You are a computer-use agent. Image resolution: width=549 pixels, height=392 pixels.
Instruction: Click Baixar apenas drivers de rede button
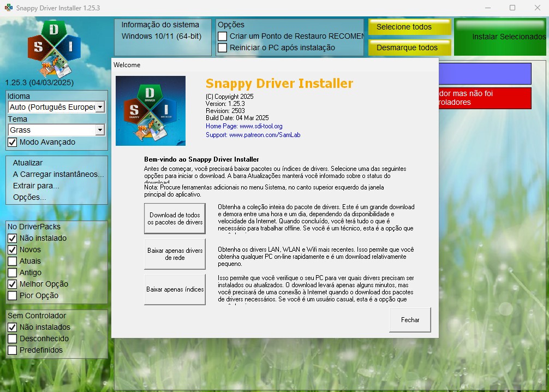coord(175,254)
